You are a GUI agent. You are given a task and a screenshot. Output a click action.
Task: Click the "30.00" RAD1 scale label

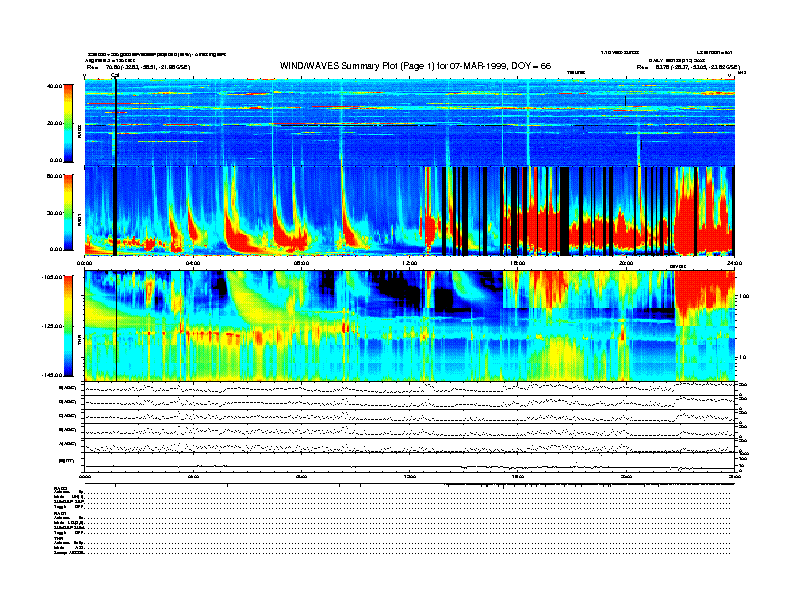[x=54, y=213]
